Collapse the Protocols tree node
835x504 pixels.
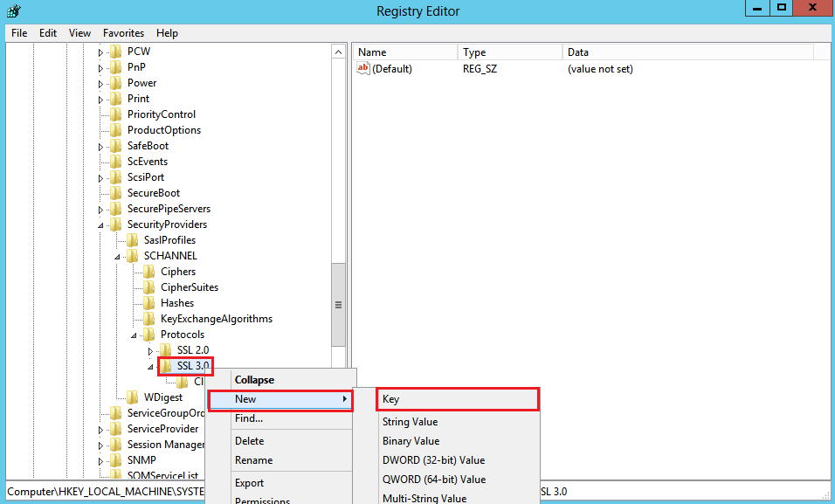134,335
